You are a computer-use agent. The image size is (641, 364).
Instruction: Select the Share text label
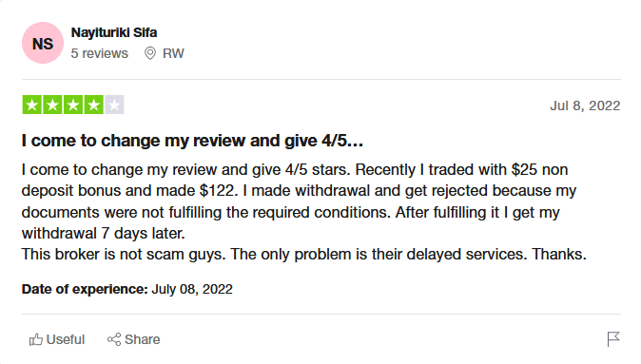143,339
